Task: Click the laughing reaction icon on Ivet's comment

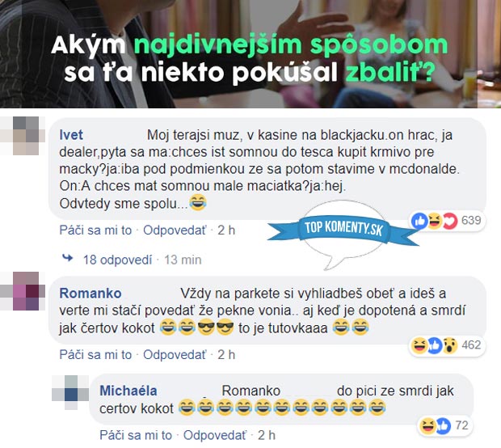Action: (x=435, y=221)
